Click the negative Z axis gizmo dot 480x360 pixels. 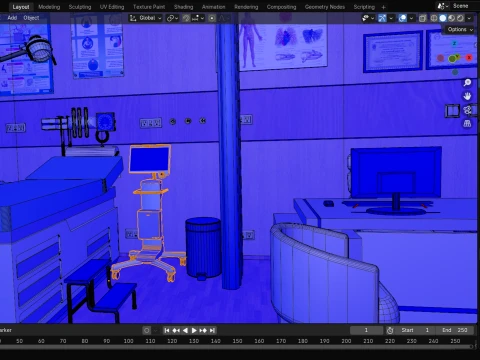pyautogui.click(x=455, y=72)
